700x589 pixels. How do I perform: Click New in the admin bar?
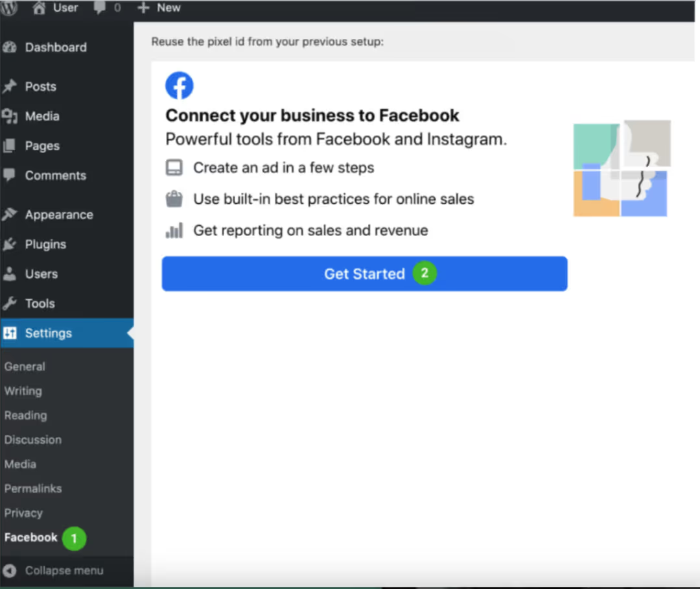click(x=169, y=8)
